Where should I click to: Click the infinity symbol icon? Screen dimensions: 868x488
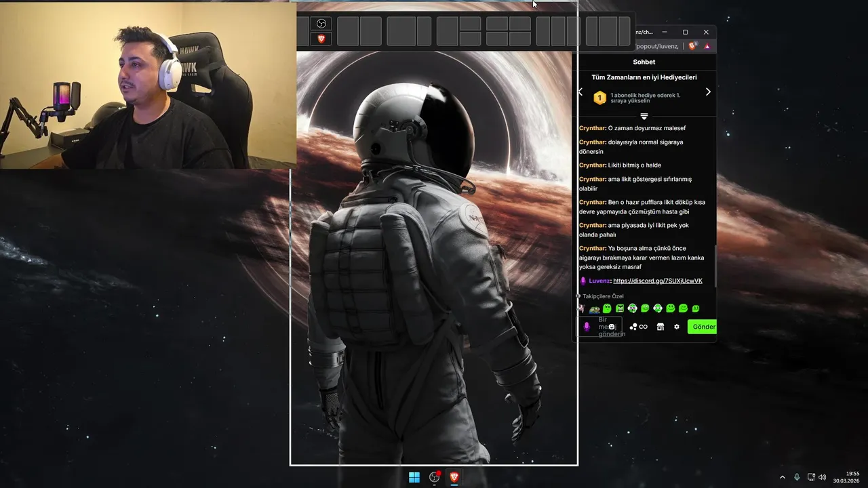(x=643, y=327)
